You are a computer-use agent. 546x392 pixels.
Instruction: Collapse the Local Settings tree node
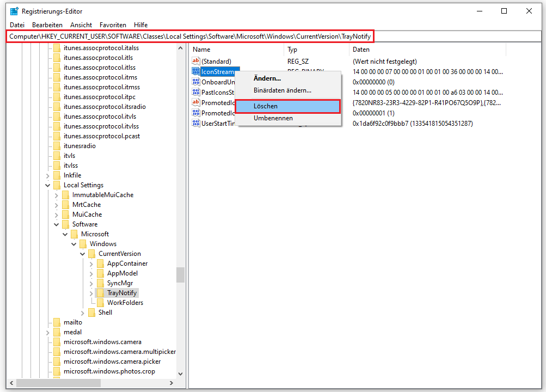[x=48, y=185]
